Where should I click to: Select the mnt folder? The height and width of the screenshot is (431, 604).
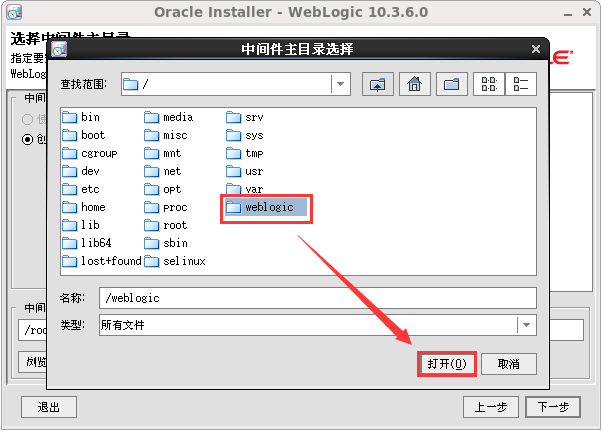pyautogui.click(x=163, y=153)
